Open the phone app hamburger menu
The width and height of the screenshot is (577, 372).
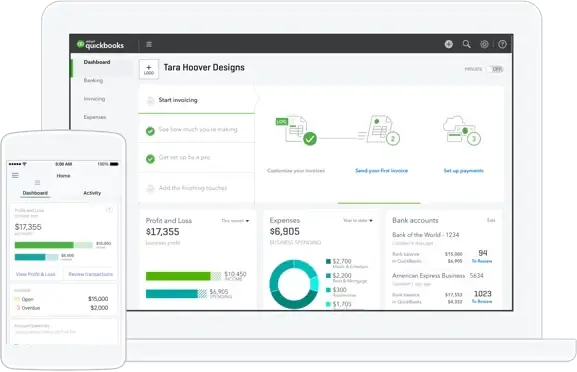pos(15,176)
